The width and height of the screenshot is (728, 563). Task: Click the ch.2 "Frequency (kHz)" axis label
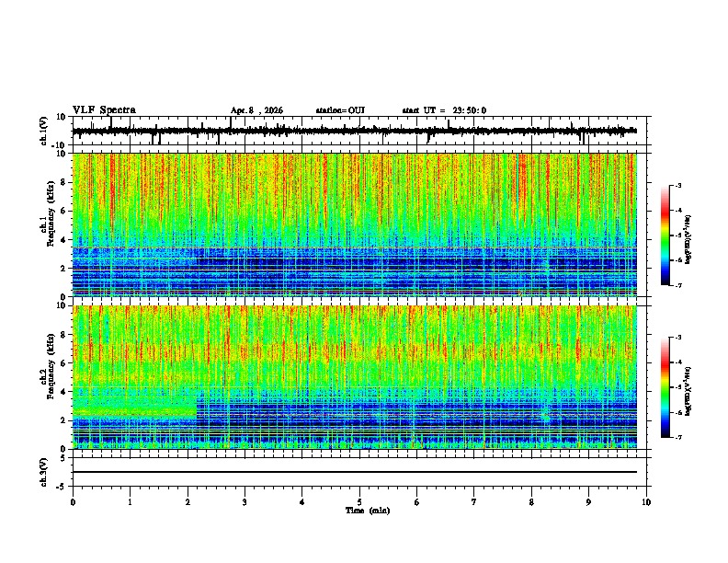[x=51, y=366]
